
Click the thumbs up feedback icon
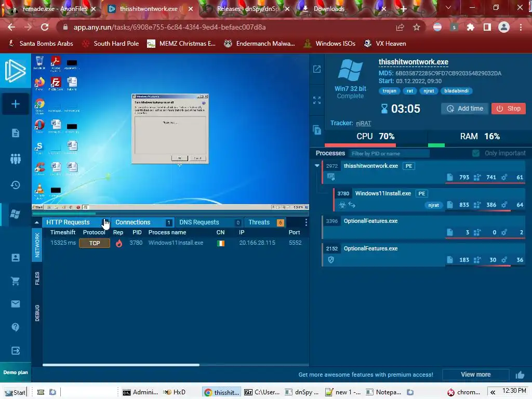pyautogui.click(x=520, y=375)
